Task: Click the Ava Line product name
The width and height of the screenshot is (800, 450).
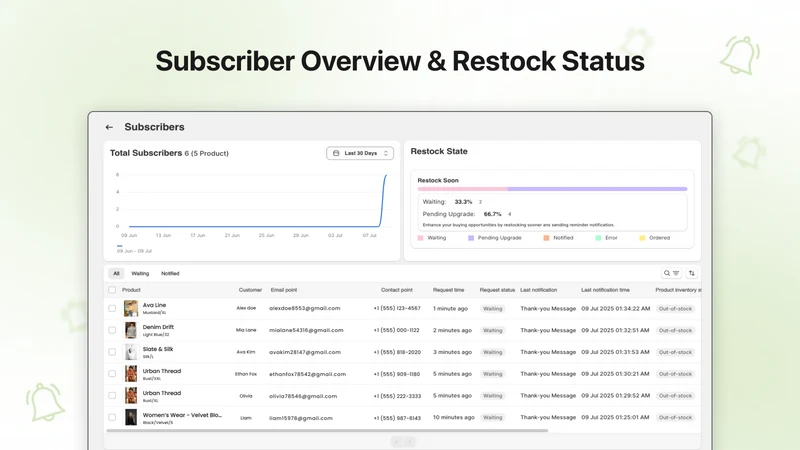Action: [x=154, y=305]
